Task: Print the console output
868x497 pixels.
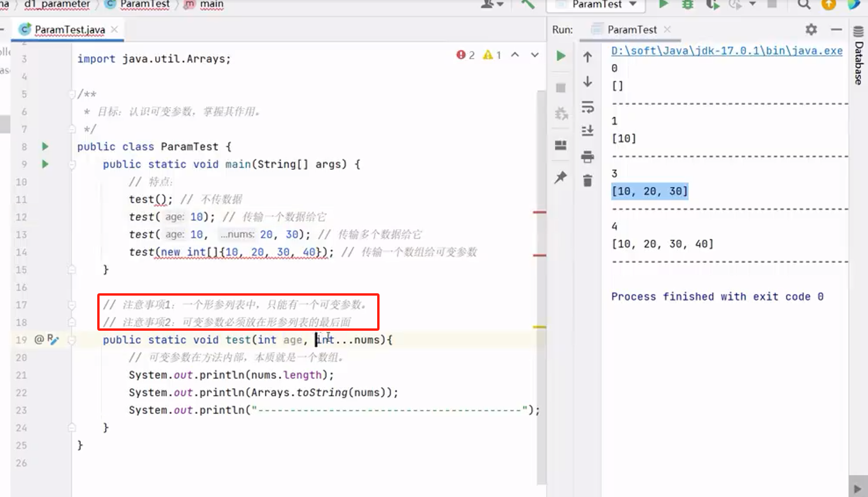Action: (587, 156)
